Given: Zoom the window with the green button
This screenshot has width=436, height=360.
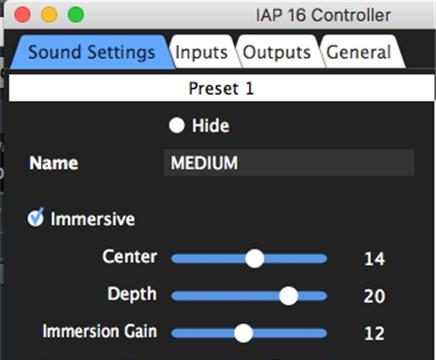Looking at the screenshot, I should 76,15.
